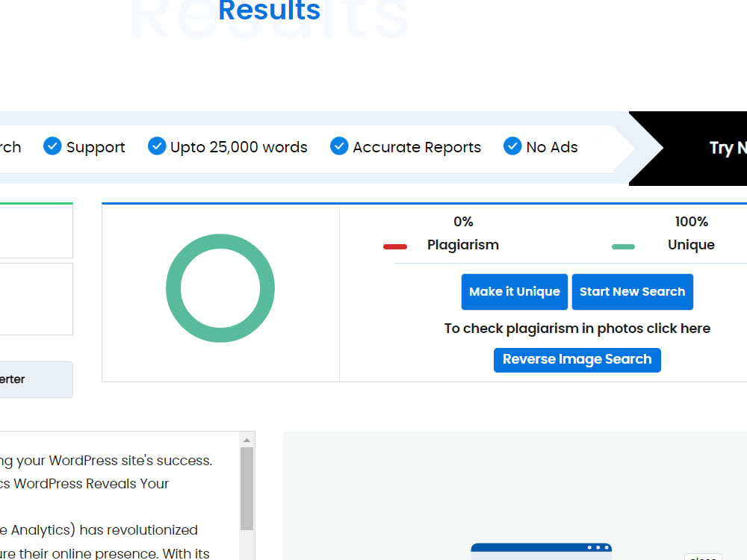Click text line 'Analytics) has revolutionized'
The height and width of the screenshot is (560, 747).
tap(104, 530)
